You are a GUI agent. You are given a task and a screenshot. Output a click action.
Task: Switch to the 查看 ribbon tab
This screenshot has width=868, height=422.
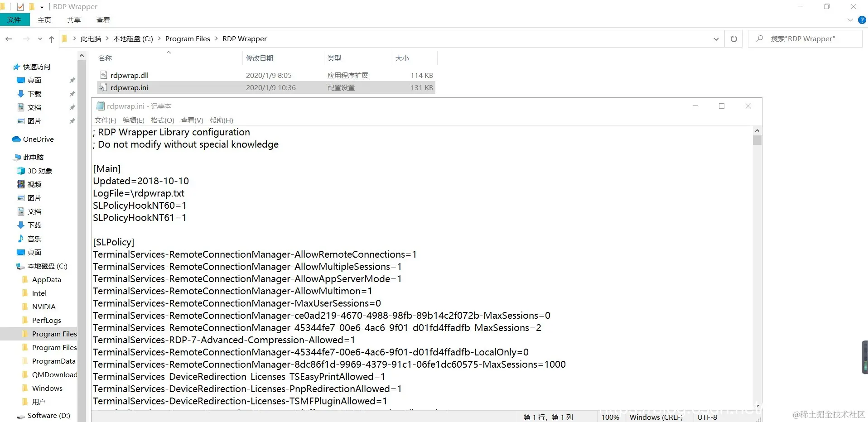click(x=103, y=20)
